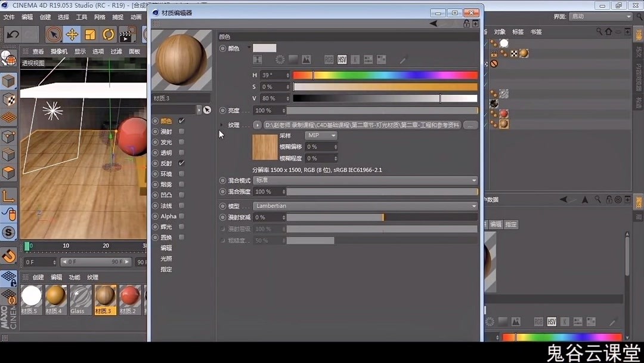Click the Undo arrow icon
The image size is (644, 363).
pos(13,35)
